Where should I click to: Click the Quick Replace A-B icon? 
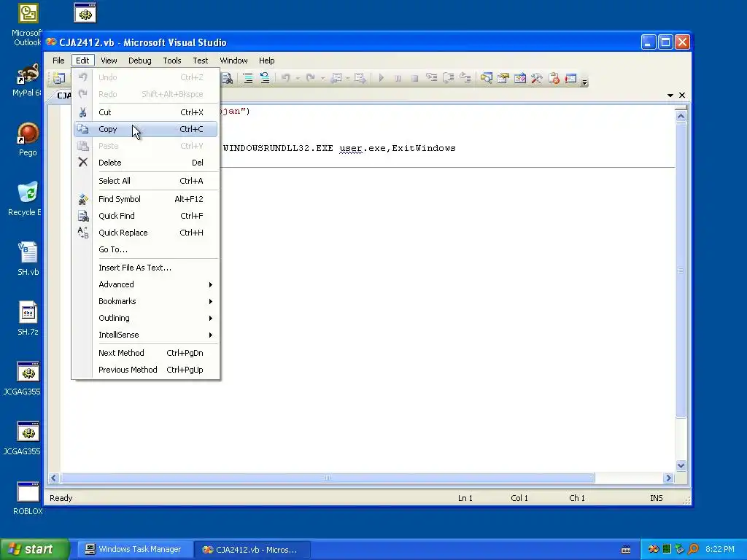pyautogui.click(x=83, y=233)
